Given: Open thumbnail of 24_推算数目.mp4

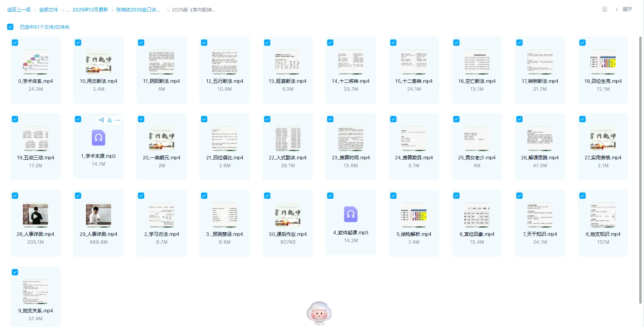Looking at the screenshot, I should (x=414, y=138).
